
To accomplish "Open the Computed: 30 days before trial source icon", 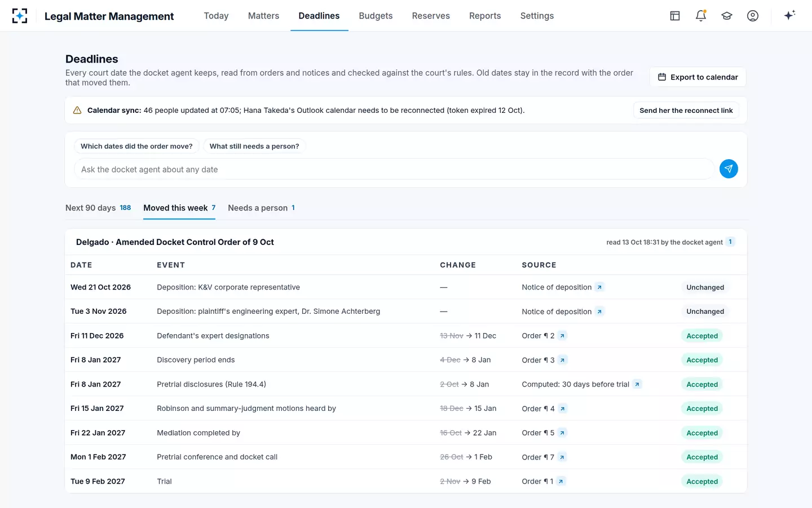I will pyautogui.click(x=637, y=384).
